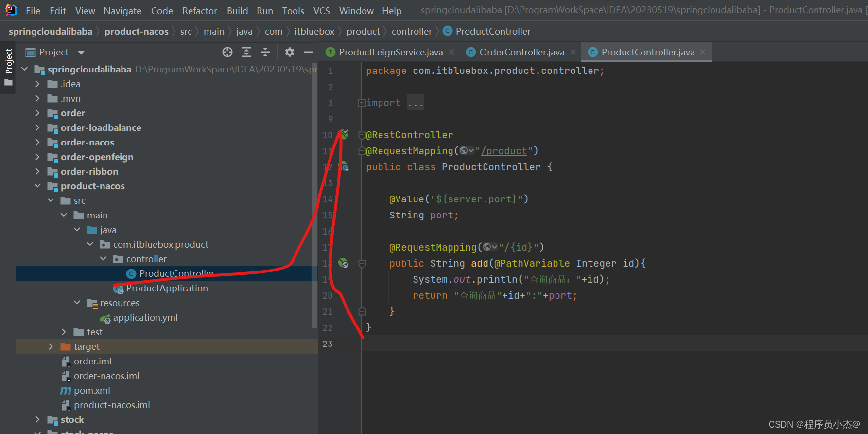Close the ProductController.java tab
868x434 pixels.
[703, 52]
